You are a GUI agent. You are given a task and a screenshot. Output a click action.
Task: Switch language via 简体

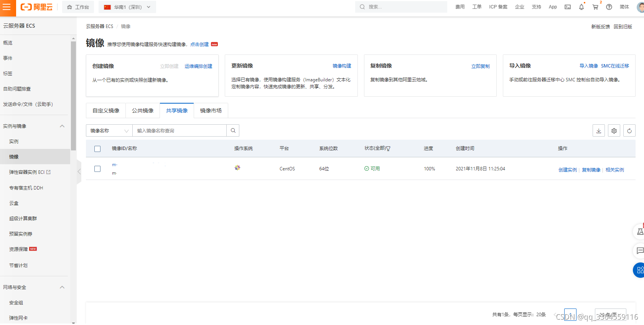(624, 7)
